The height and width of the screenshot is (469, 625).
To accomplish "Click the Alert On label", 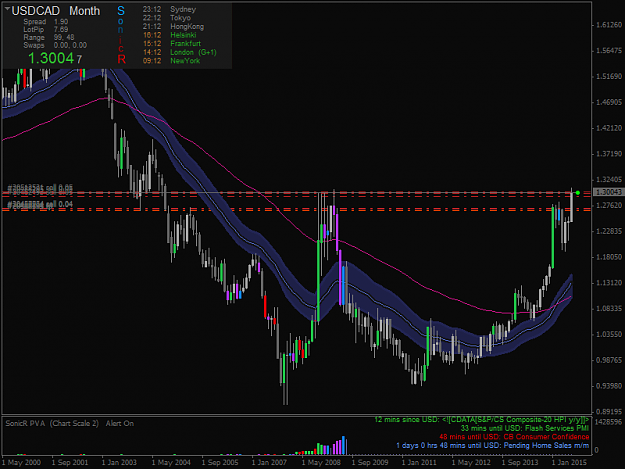I will 120,424.
